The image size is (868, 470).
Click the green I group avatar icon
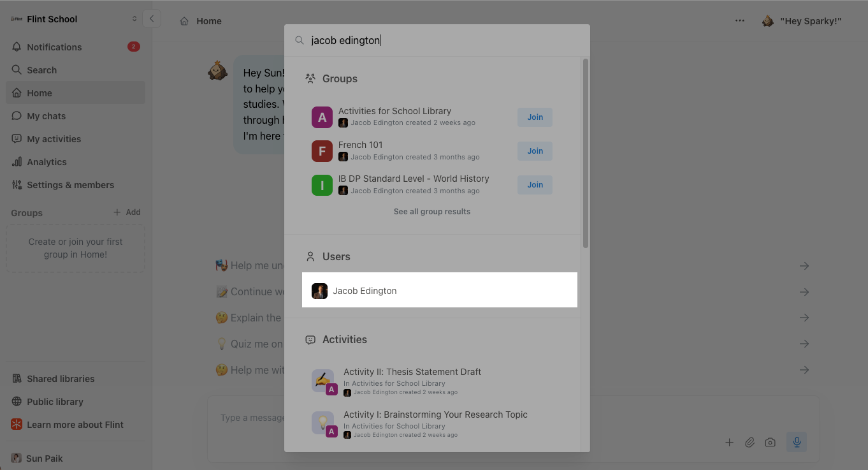(322, 185)
